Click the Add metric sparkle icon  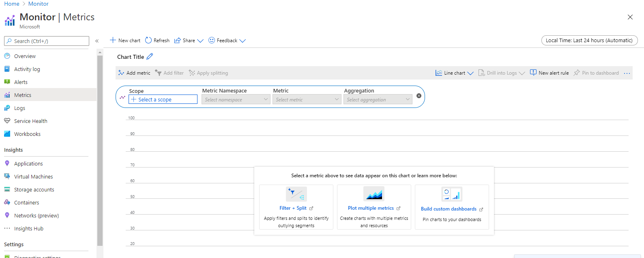pos(121,73)
